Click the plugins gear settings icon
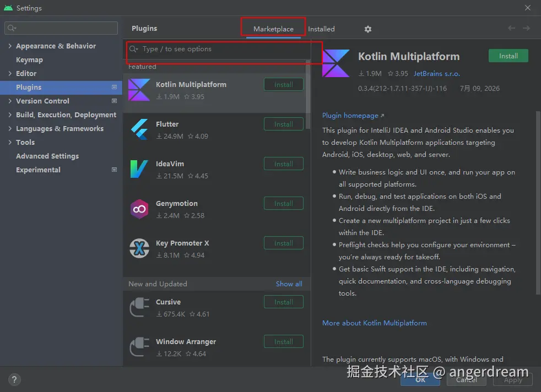541x392 pixels. [368, 29]
